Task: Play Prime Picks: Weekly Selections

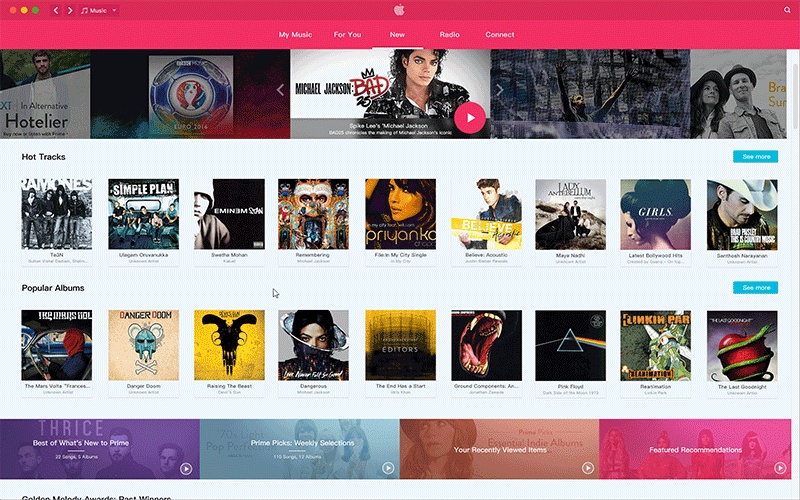Action: point(388,468)
